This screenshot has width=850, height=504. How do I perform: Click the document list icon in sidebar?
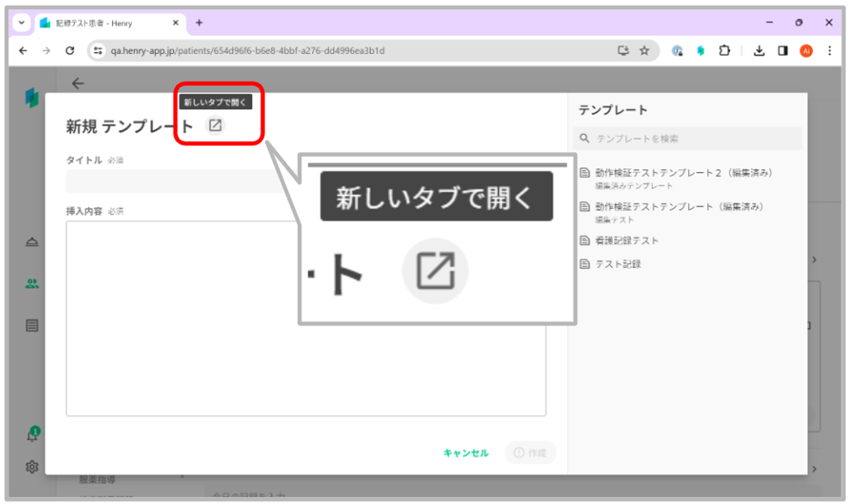32,326
